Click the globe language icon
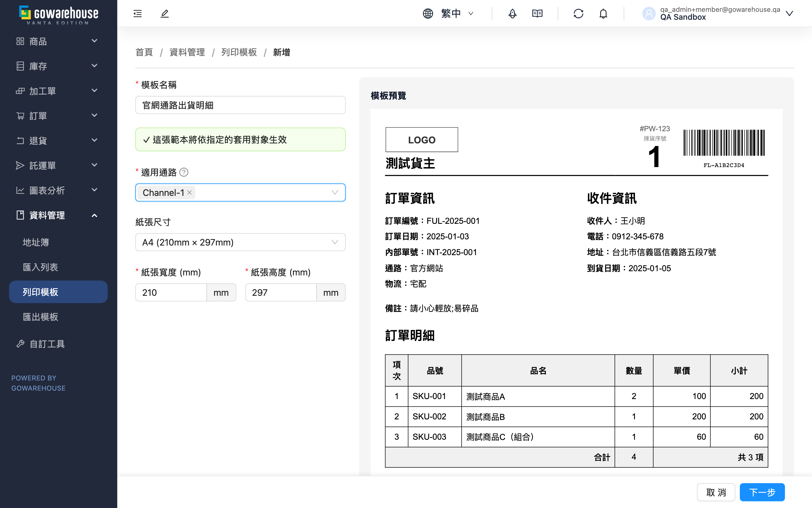The image size is (812, 508). click(428, 14)
